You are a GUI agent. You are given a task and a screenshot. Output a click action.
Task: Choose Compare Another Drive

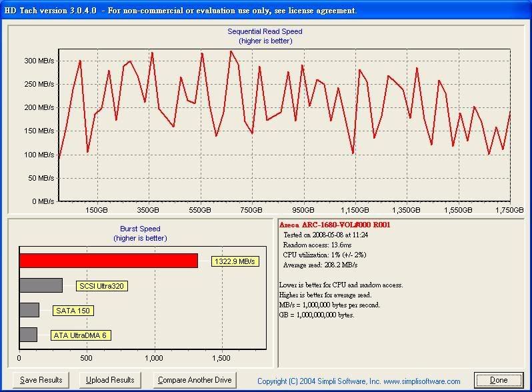click(195, 380)
